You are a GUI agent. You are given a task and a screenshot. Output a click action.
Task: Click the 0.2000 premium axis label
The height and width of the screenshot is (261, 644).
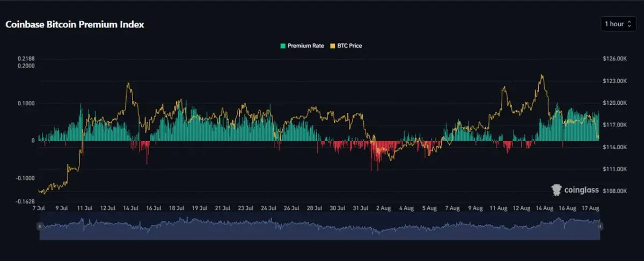[x=26, y=66]
